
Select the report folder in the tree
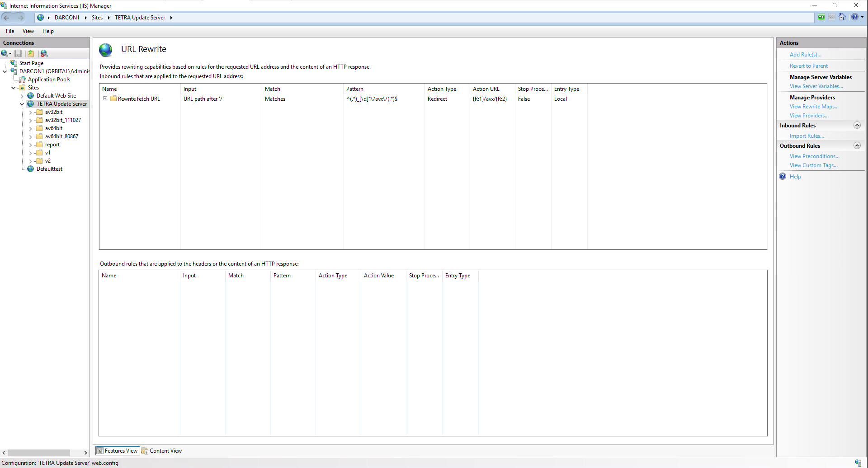coord(53,144)
